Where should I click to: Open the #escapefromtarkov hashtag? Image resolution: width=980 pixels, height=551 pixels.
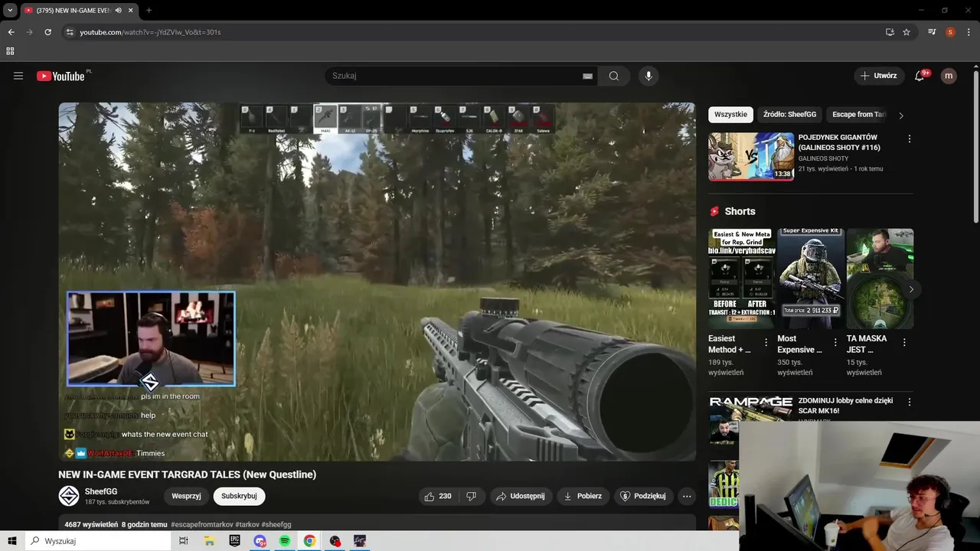(202, 524)
